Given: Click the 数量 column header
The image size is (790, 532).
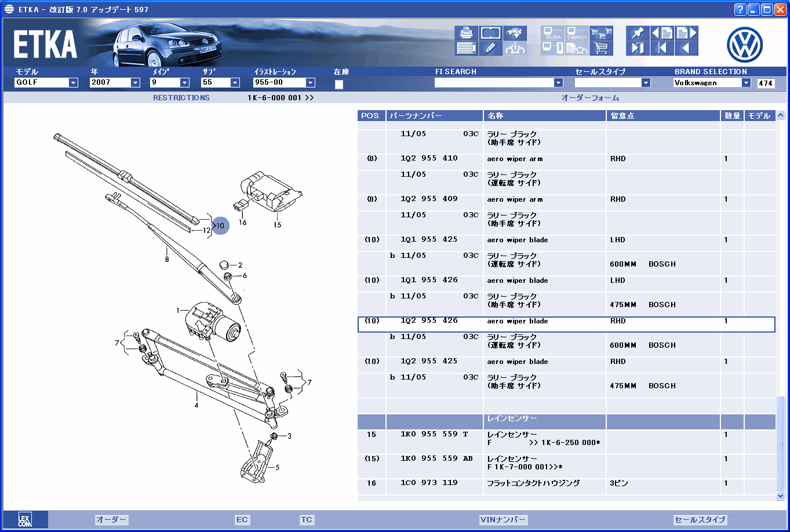Looking at the screenshot, I should (733, 116).
